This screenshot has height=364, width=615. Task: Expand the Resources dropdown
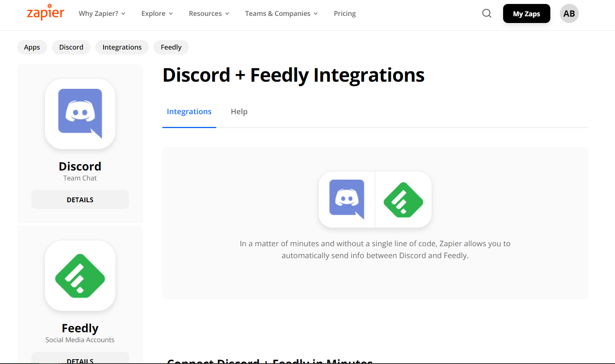pos(209,13)
